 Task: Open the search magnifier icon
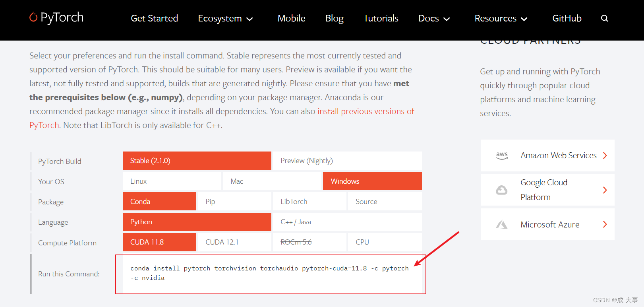tap(604, 18)
